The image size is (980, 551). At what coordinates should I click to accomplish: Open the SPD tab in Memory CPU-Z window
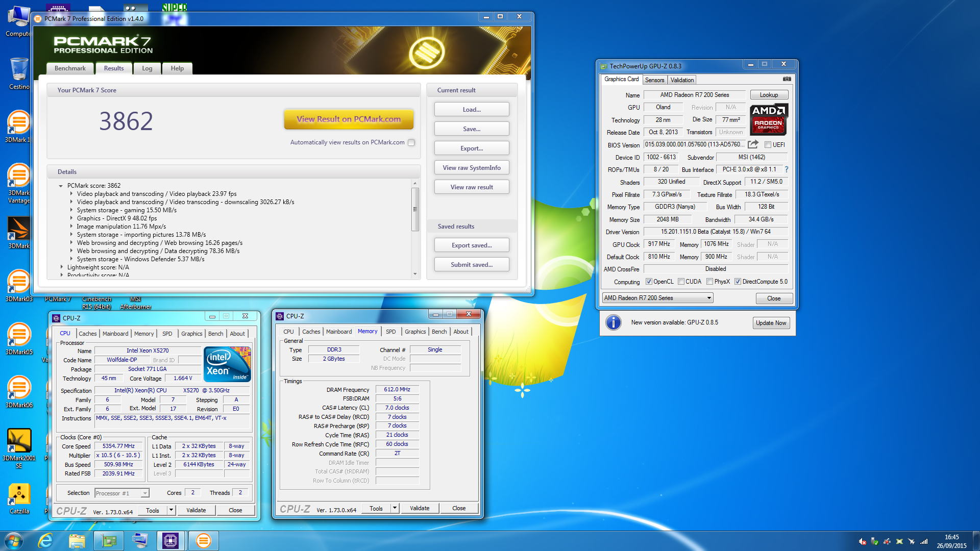pos(391,332)
